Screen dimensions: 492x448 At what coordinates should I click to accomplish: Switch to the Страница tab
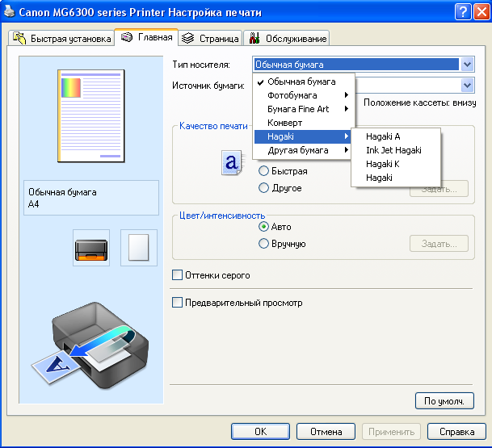click(x=210, y=38)
